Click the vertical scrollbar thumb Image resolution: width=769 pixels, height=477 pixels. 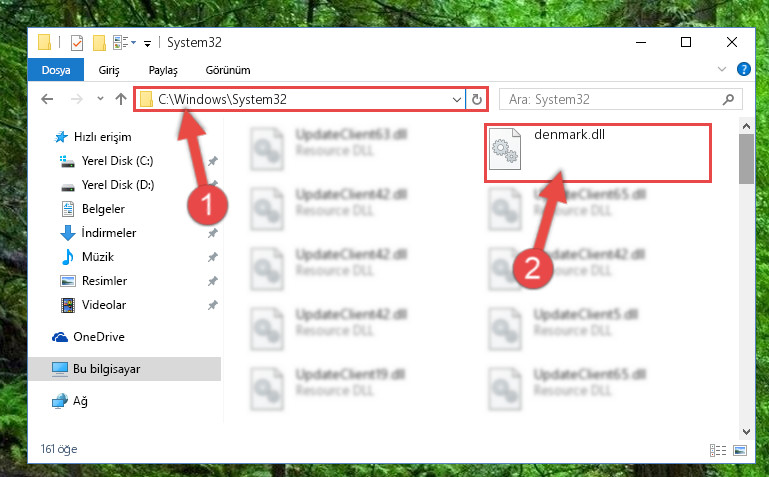(x=746, y=159)
